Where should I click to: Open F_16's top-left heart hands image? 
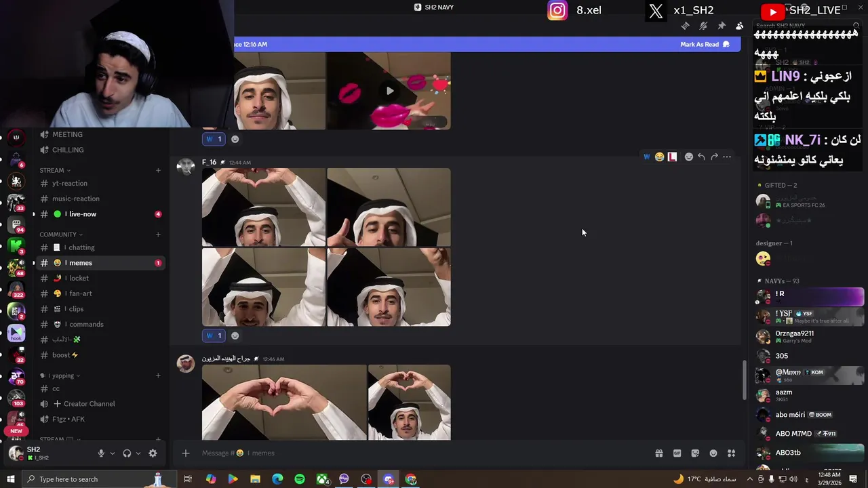(x=264, y=207)
